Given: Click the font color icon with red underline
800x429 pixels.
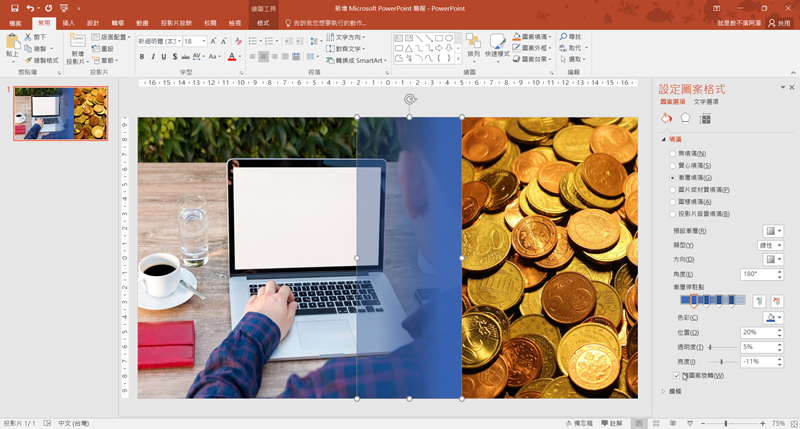Looking at the screenshot, I should click(232, 57).
